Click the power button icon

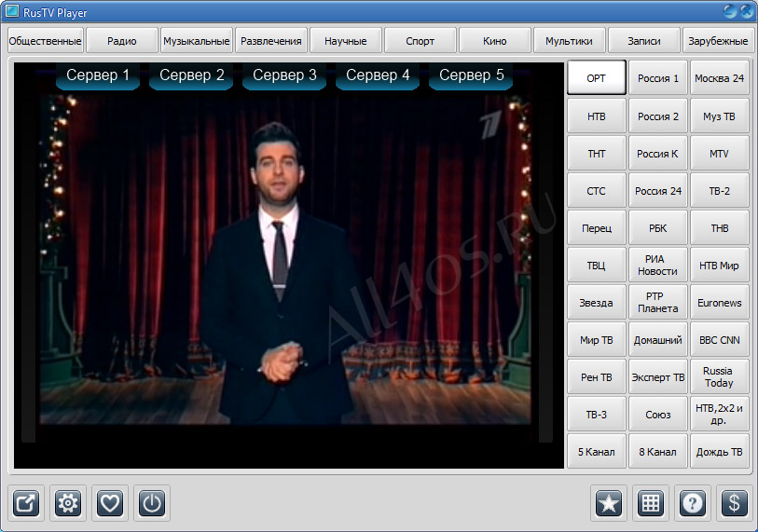[x=152, y=503]
